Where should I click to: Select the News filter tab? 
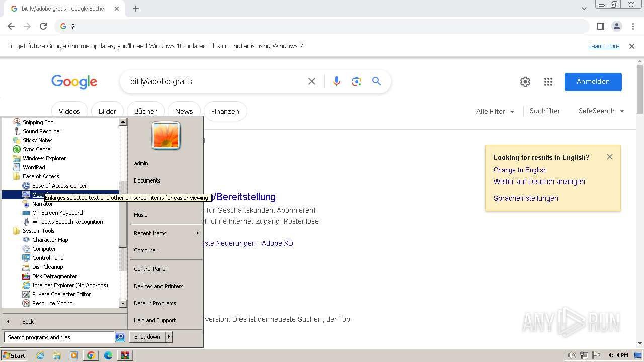pos(184,111)
